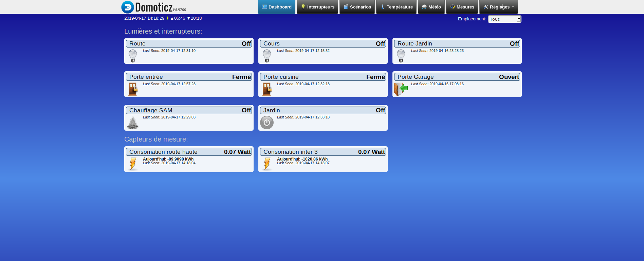The image size is (644, 261).
Task: Click the Off status of Chauffage SAM
Action: [x=246, y=110]
